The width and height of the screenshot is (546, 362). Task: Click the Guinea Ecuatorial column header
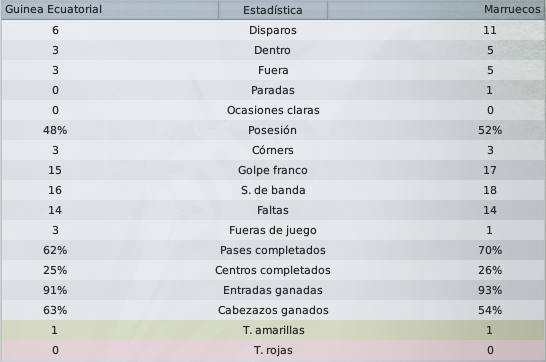(x=110, y=10)
